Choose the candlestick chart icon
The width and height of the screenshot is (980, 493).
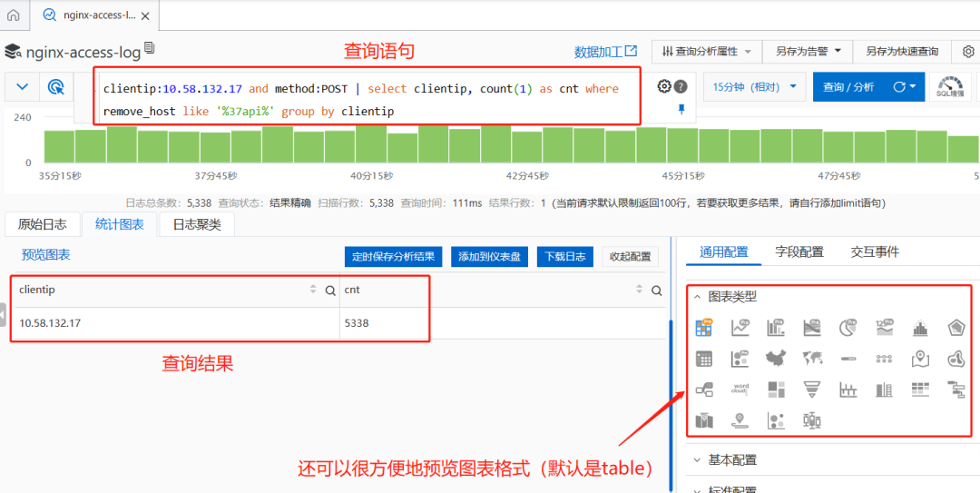pos(812,421)
